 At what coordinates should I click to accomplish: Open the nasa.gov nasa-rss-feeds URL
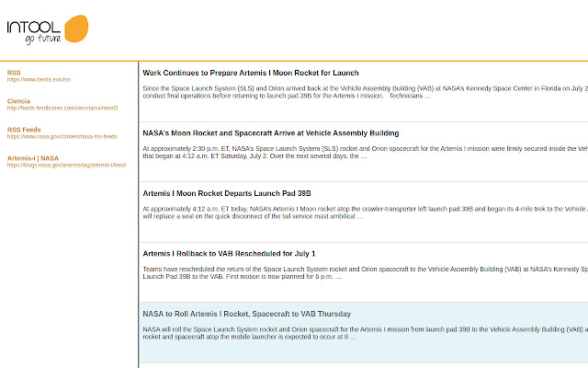(x=62, y=137)
